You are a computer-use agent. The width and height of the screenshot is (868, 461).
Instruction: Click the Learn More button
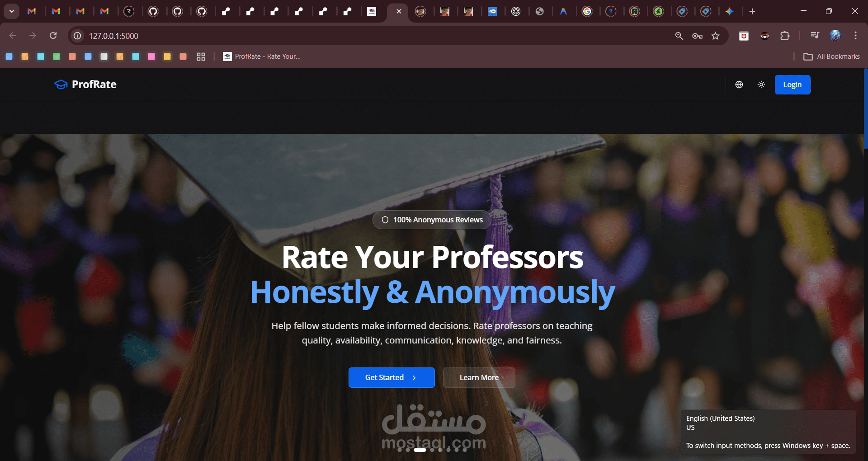click(479, 377)
